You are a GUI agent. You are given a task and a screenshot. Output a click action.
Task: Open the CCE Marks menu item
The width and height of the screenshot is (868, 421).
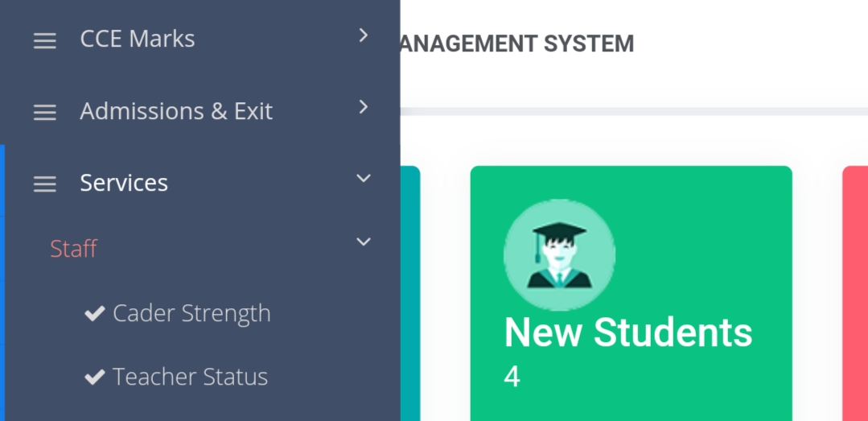tap(138, 39)
